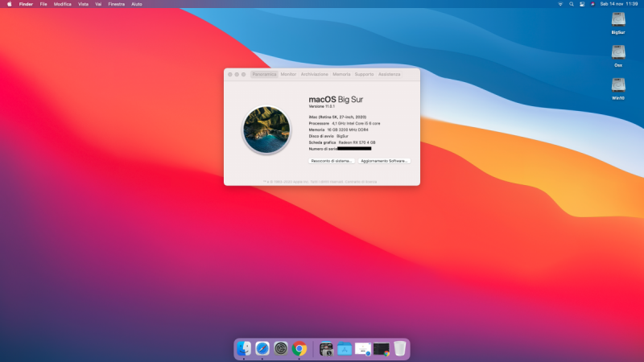Screen dimensions: 644x362
Task: Open Finder from the Dock
Action: pyautogui.click(x=244, y=348)
